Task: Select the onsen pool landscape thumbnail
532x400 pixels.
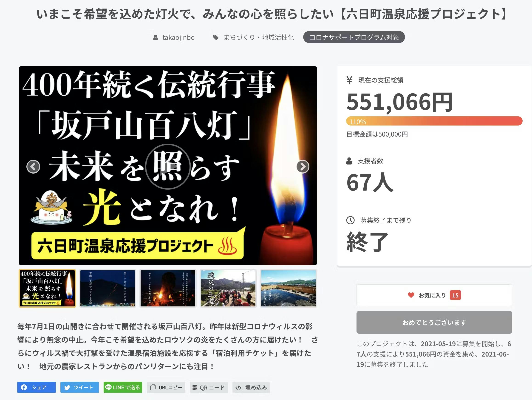Action: 288,288
